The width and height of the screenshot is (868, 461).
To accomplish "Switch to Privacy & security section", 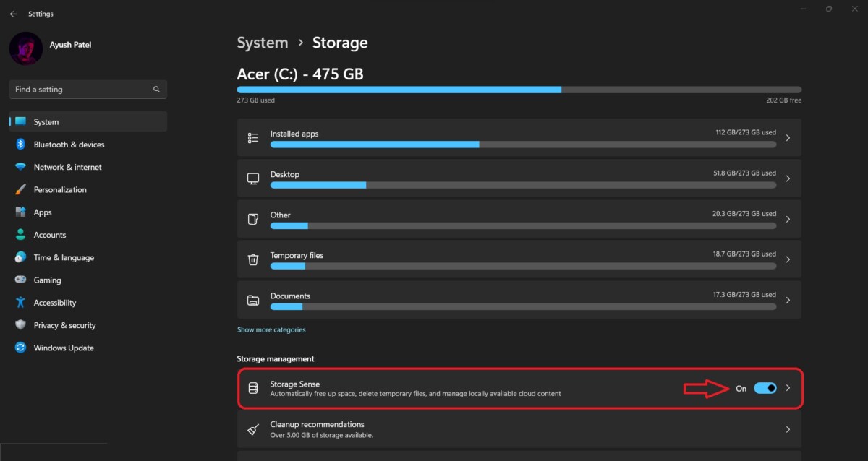I will click(20, 325).
